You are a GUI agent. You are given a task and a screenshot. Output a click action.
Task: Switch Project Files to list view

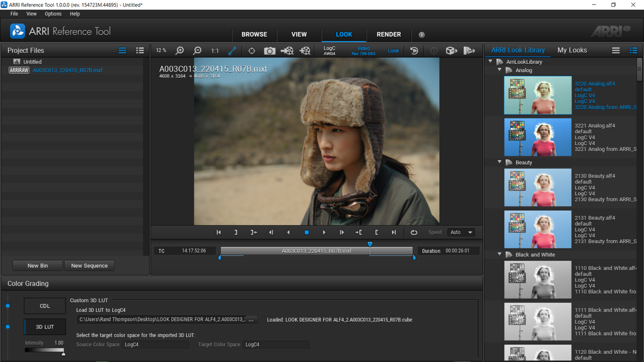click(122, 50)
